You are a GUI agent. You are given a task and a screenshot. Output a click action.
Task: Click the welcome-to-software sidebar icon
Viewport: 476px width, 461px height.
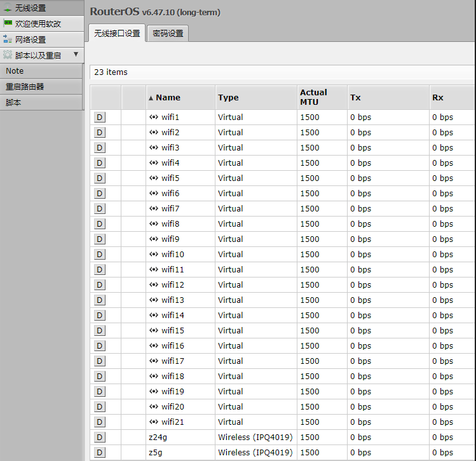[8, 23]
